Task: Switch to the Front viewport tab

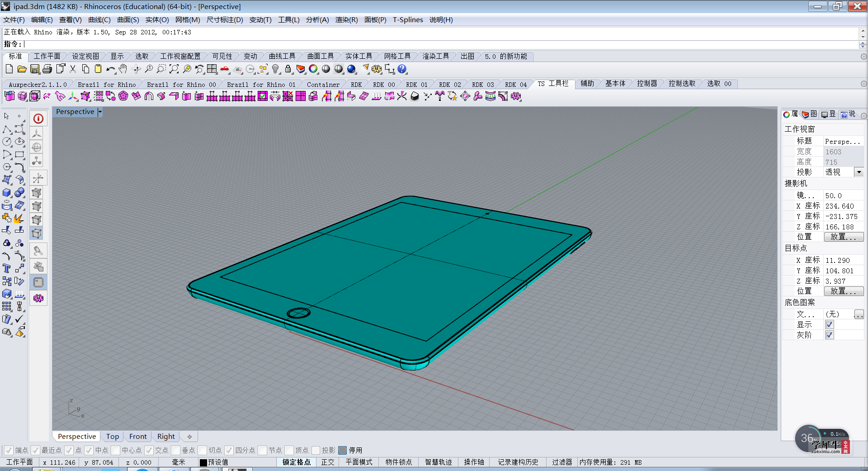Action: click(138, 437)
